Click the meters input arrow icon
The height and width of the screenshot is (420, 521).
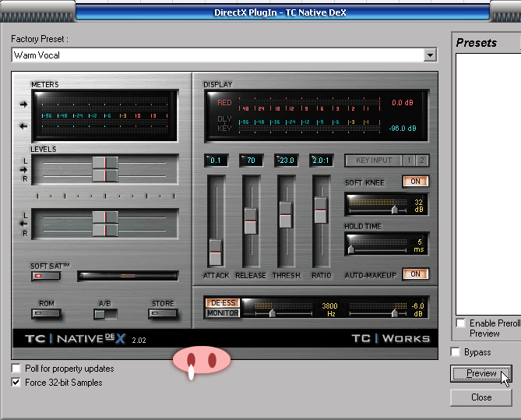(x=23, y=104)
